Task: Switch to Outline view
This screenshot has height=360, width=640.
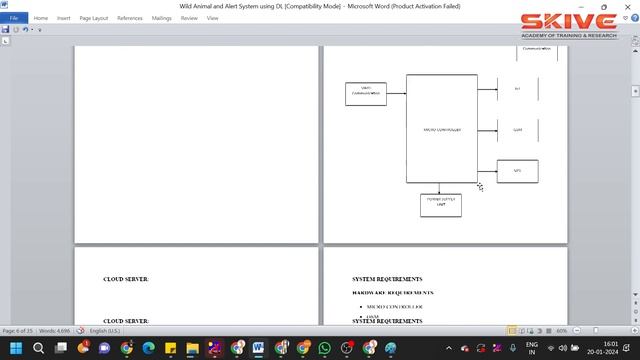Action: [x=540, y=331]
